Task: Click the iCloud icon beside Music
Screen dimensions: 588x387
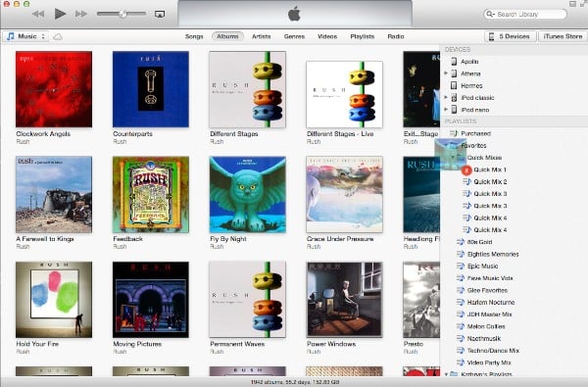Action: [x=58, y=37]
